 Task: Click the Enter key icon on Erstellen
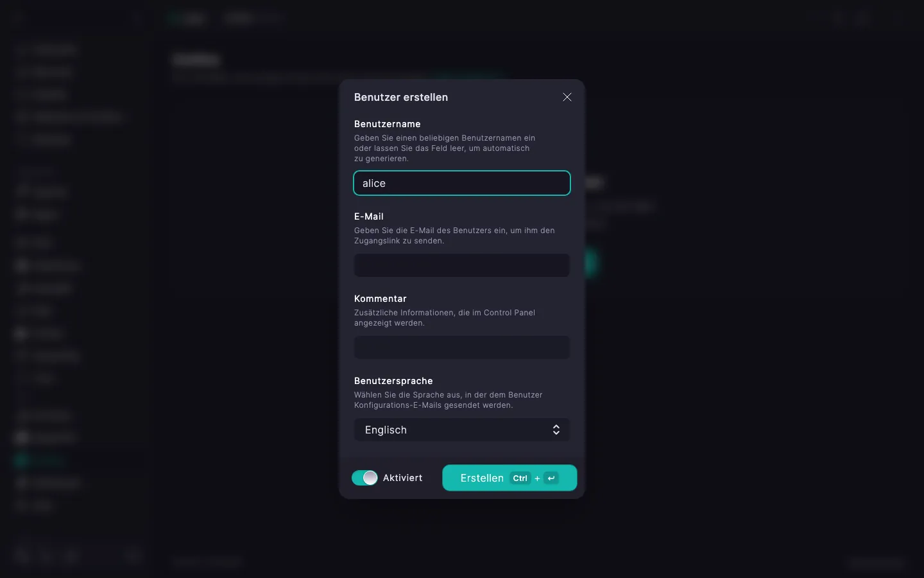coord(551,478)
